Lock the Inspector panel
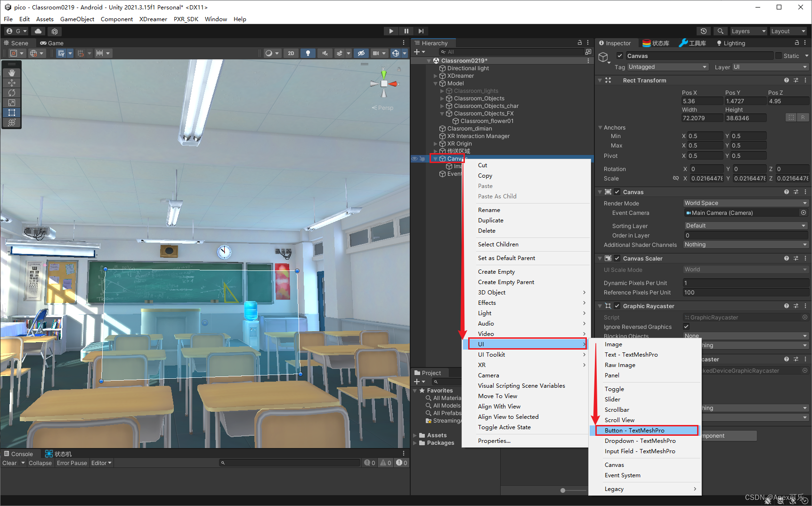 pyautogui.click(x=797, y=43)
